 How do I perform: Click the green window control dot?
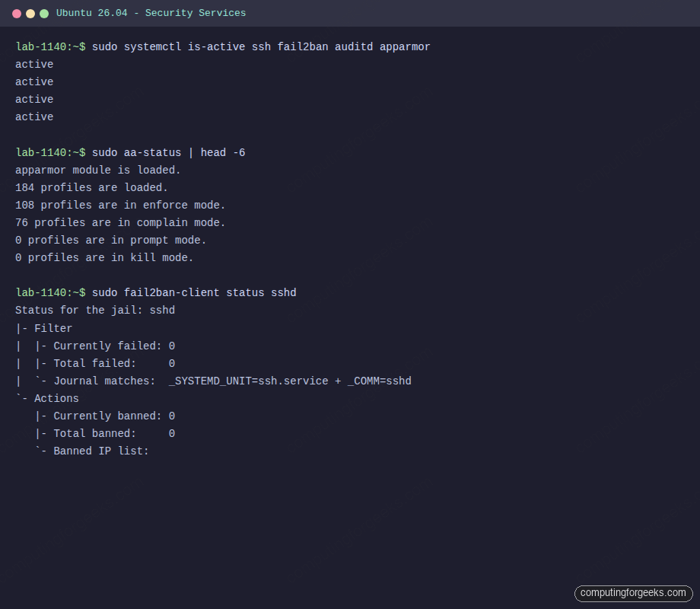click(x=43, y=13)
